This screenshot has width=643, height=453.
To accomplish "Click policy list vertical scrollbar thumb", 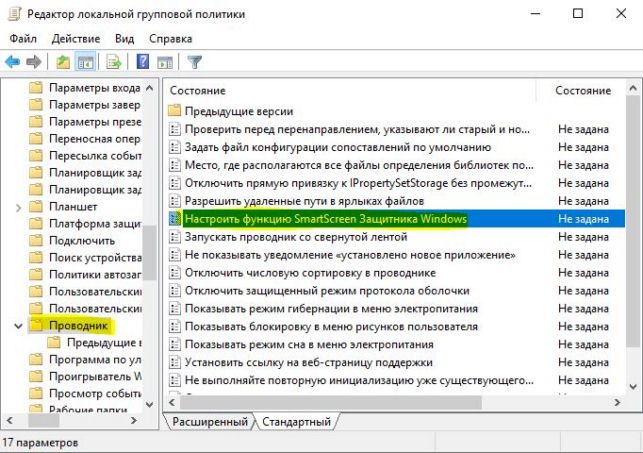I will tap(633, 222).
